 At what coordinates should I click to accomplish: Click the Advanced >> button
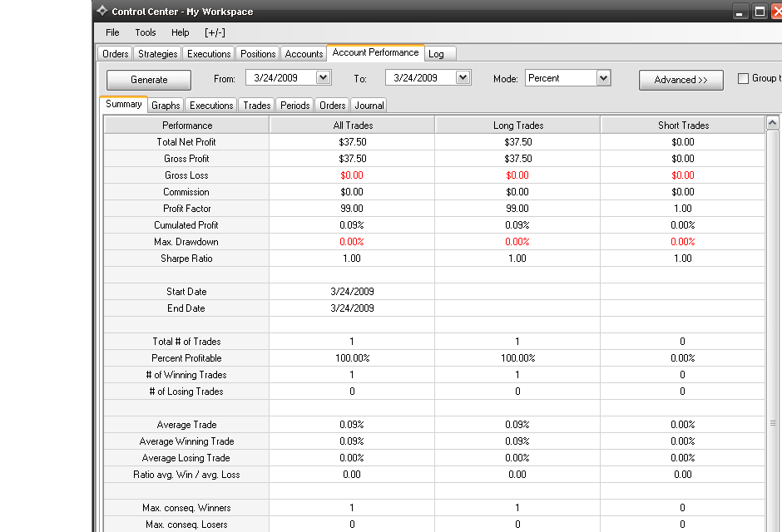(x=681, y=80)
